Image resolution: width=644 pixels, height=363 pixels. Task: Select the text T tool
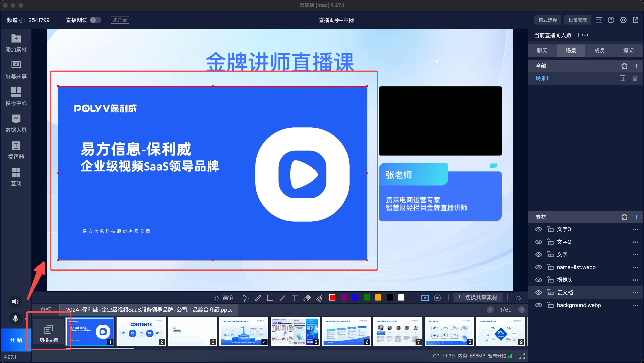click(295, 298)
